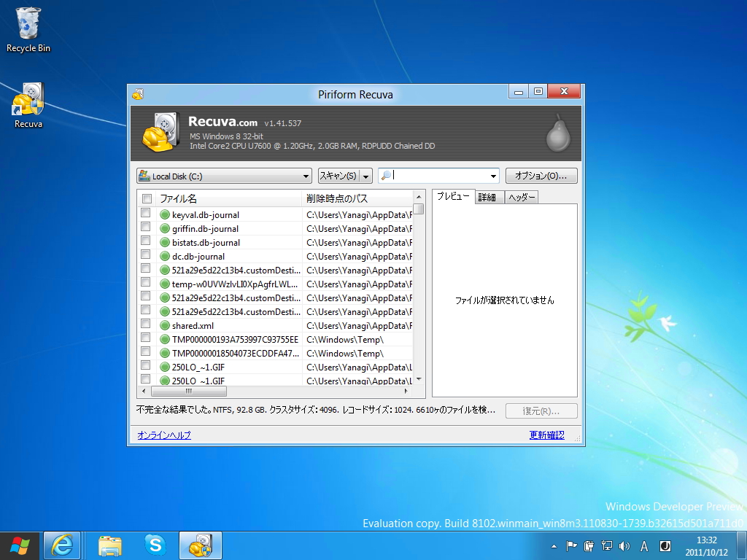Click the green status dot beside keyval.db-journal
Viewport: 747px width, 560px height.
[x=163, y=214]
